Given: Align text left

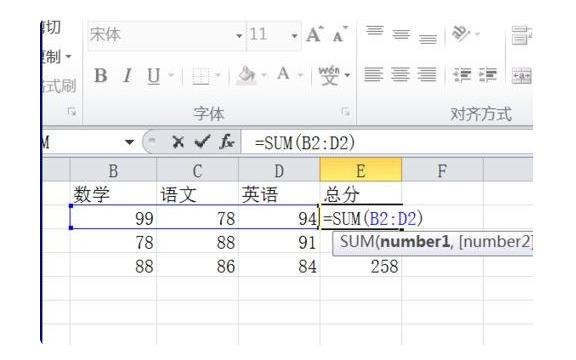Looking at the screenshot, I should click(374, 75).
